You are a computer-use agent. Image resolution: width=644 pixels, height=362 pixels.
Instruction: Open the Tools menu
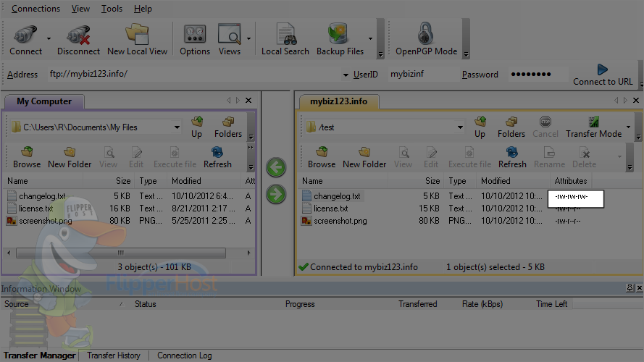[x=112, y=9]
